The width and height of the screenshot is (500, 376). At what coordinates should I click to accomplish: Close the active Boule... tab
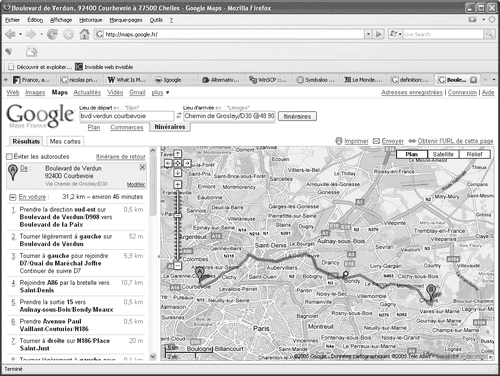click(x=473, y=80)
